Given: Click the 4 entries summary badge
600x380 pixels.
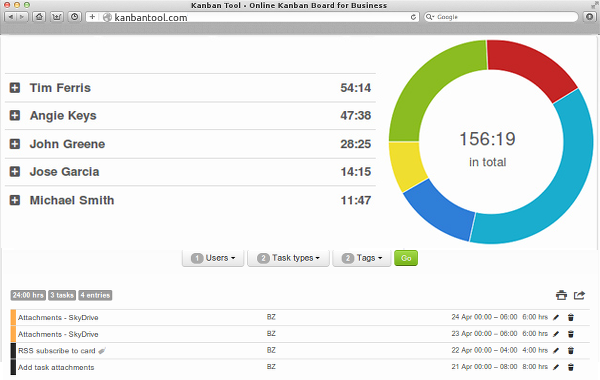Looking at the screenshot, I should tap(95, 295).
